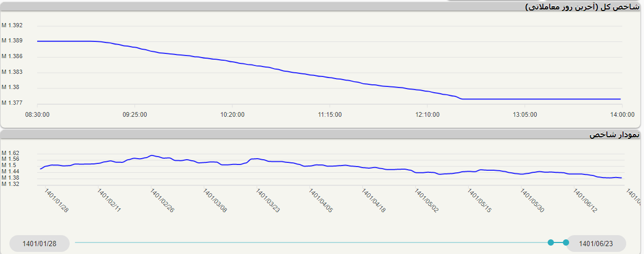Click the left handle of the date range slider
The width and height of the screenshot is (644, 254).
pyautogui.click(x=550, y=242)
